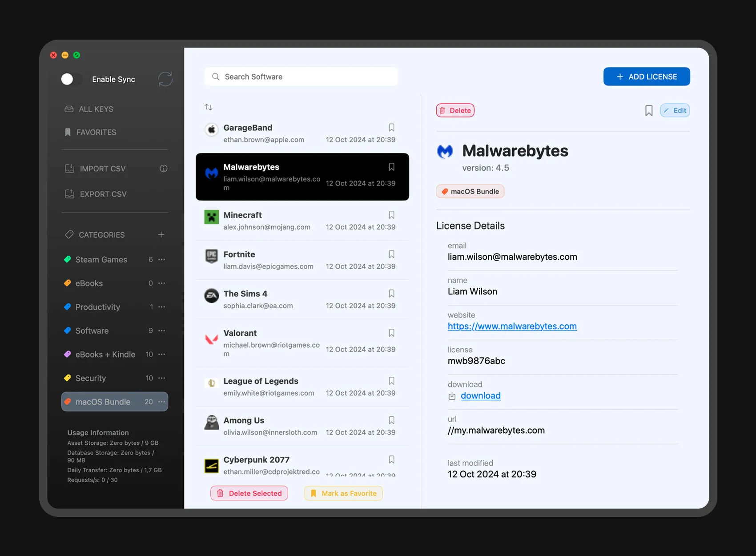Click The Sims 4 EA icon
756x556 pixels.
pyautogui.click(x=212, y=296)
